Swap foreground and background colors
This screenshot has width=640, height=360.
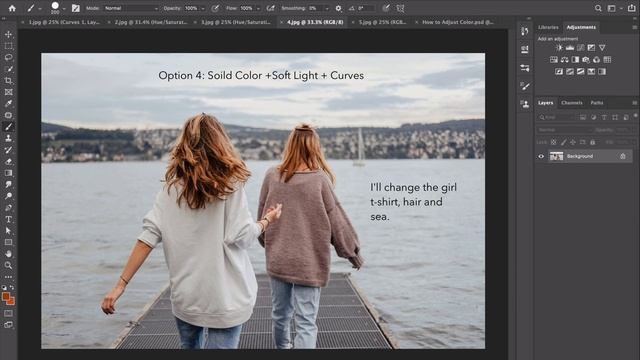click(11, 288)
